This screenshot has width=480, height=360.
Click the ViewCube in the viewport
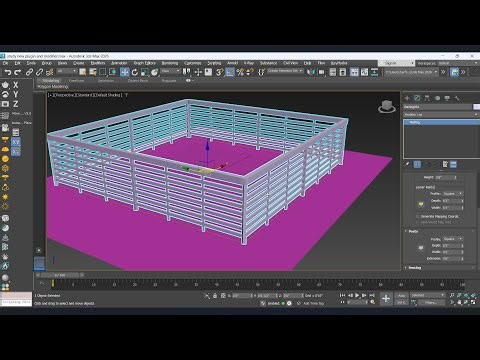(387, 107)
